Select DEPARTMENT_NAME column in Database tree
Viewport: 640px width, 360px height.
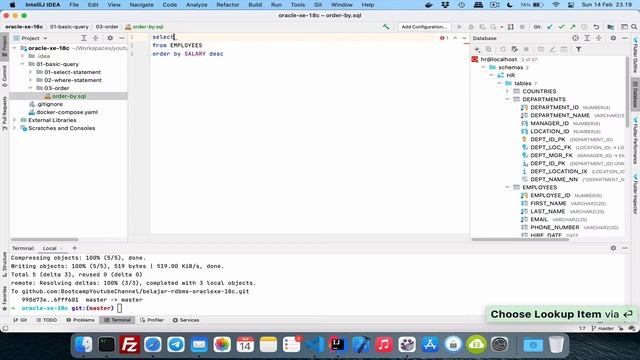(560, 116)
